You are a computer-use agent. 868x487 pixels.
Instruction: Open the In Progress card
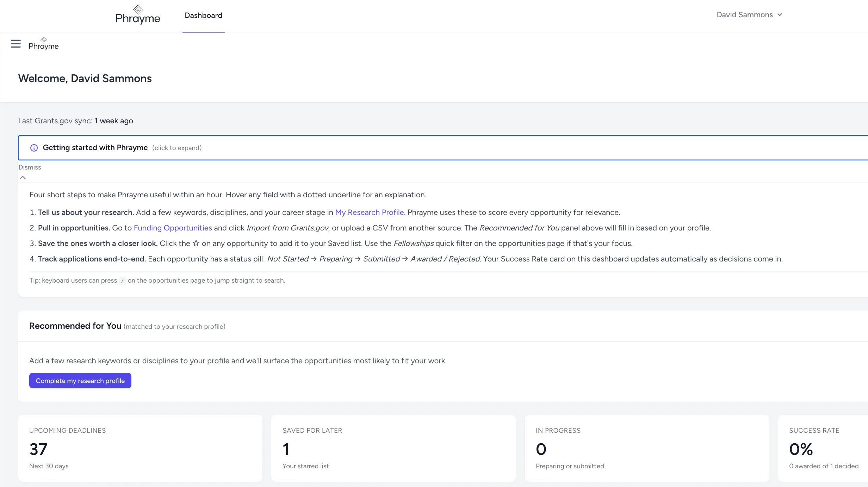coord(647,448)
